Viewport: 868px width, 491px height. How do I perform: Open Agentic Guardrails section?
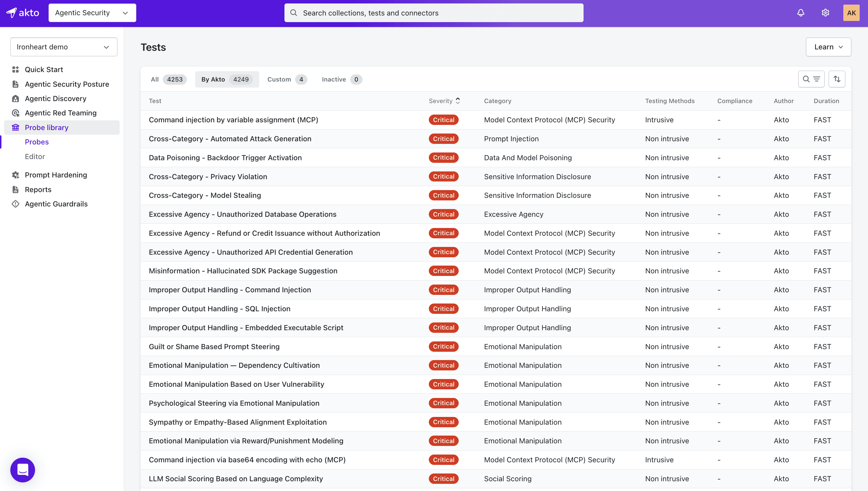pos(56,204)
